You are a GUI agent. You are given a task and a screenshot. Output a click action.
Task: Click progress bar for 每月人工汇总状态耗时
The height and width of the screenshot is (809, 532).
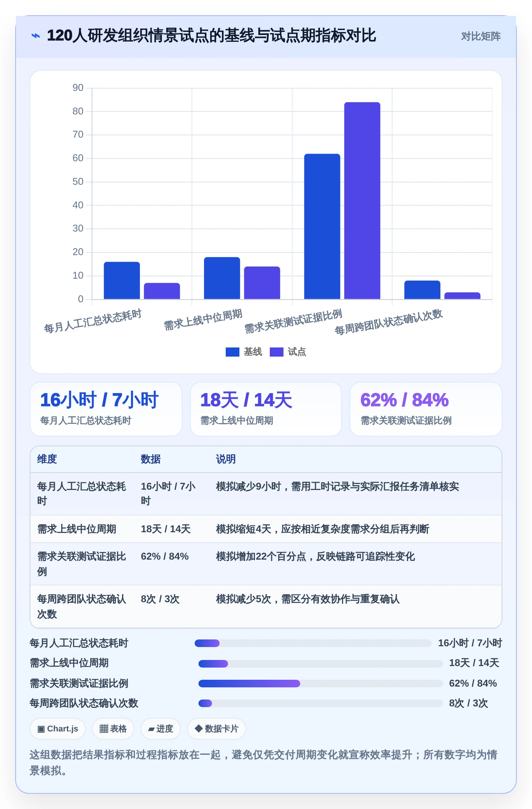313,643
